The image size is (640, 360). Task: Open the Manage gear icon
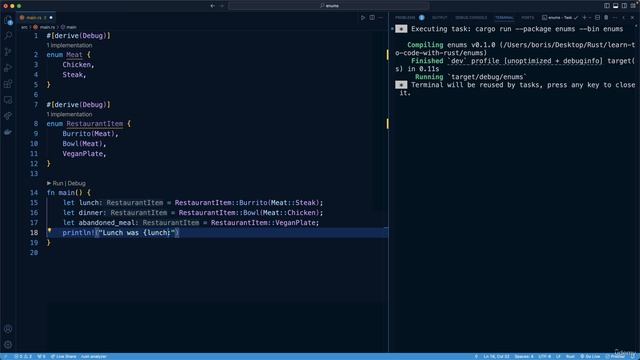tap(8, 344)
